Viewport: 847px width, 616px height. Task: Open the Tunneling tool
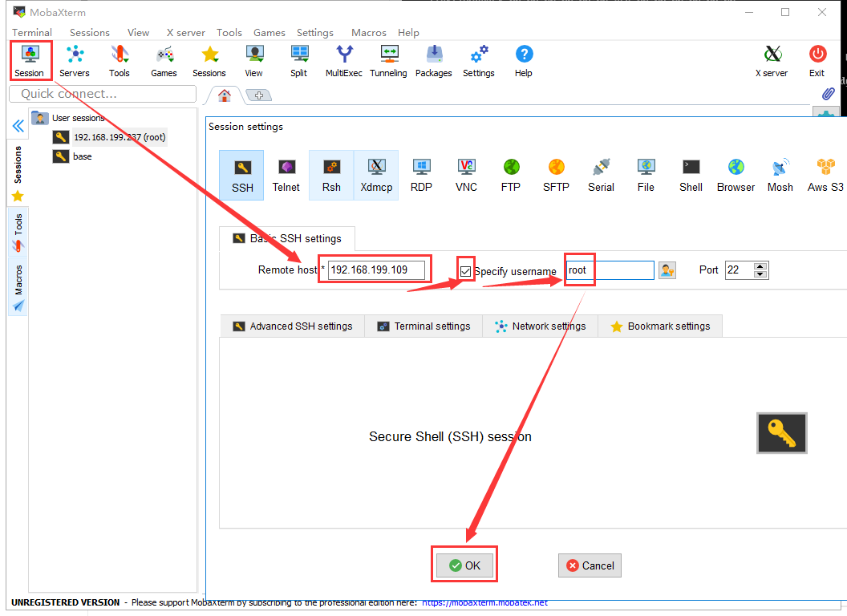(x=388, y=61)
